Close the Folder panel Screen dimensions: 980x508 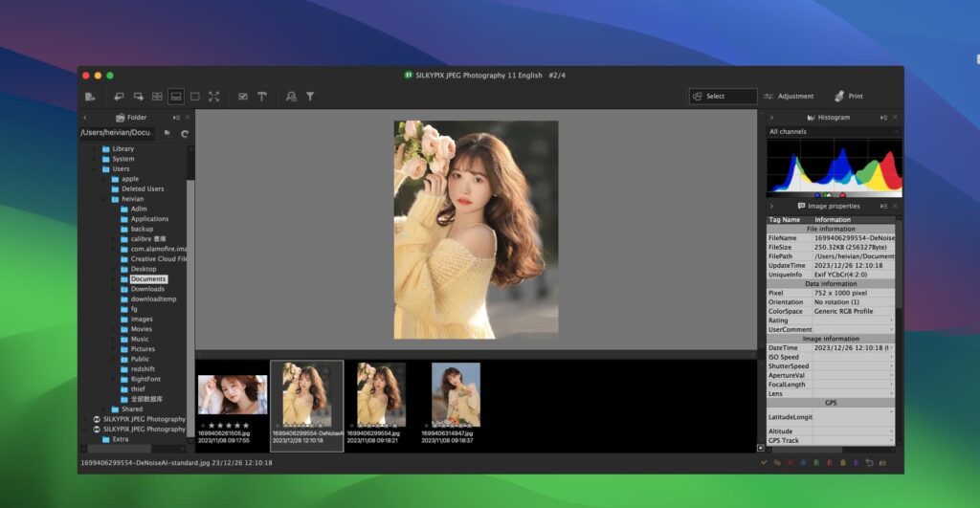(x=188, y=117)
